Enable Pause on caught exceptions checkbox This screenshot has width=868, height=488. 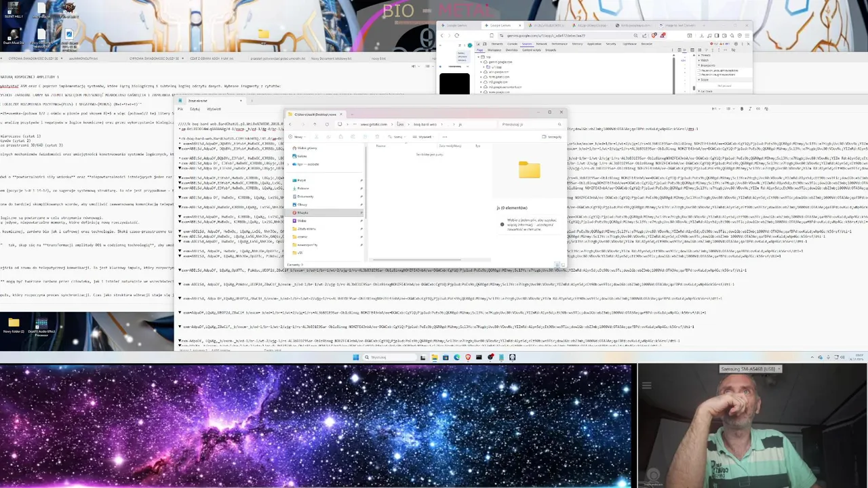[699, 75]
